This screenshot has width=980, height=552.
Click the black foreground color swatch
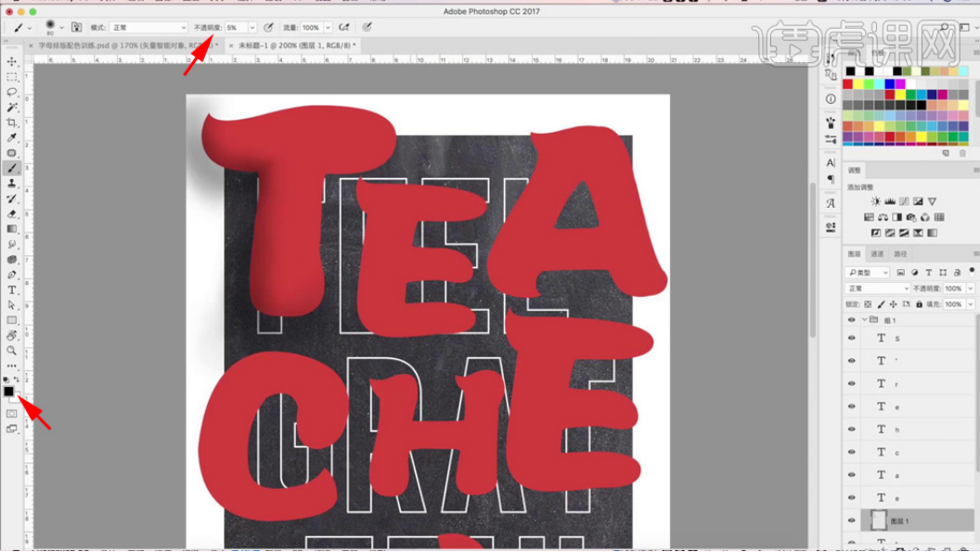[x=8, y=392]
